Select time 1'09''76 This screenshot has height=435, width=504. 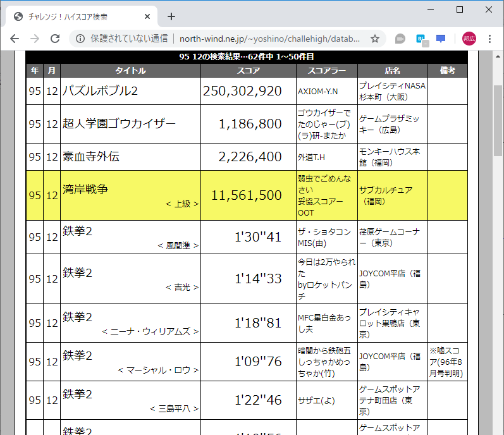coord(258,362)
